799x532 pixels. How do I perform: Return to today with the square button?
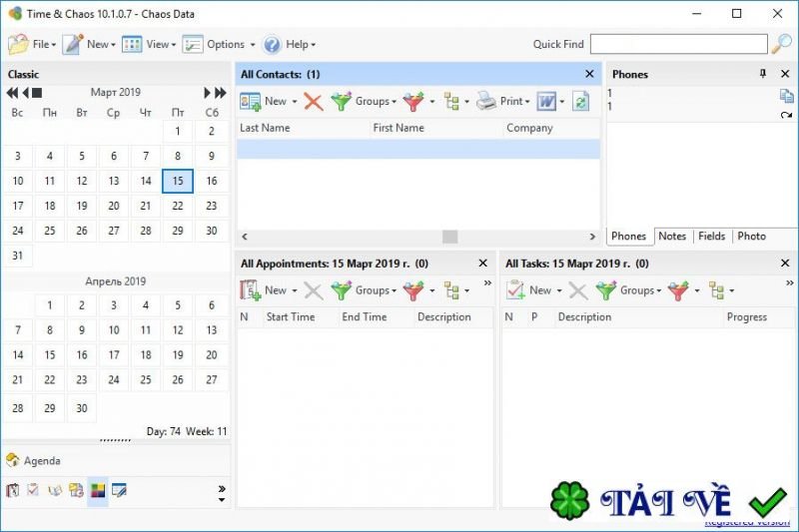[x=37, y=93]
